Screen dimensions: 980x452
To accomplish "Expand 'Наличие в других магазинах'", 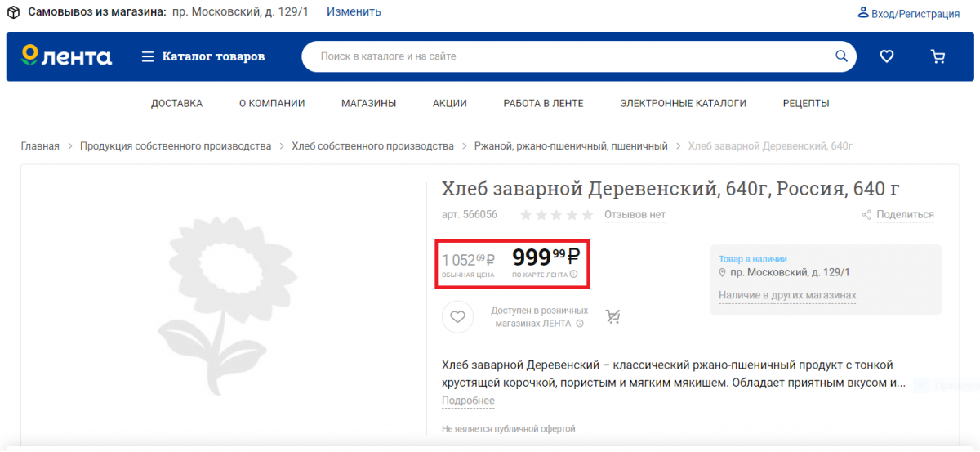I will (x=787, y=295).
